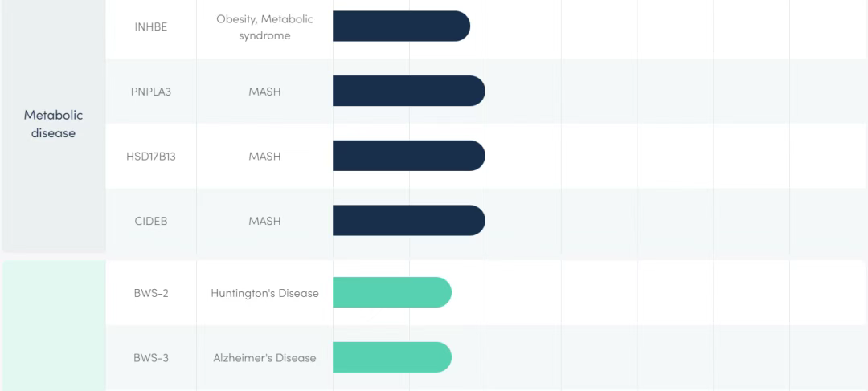Select the CIDEB target label

pos(151,221)
